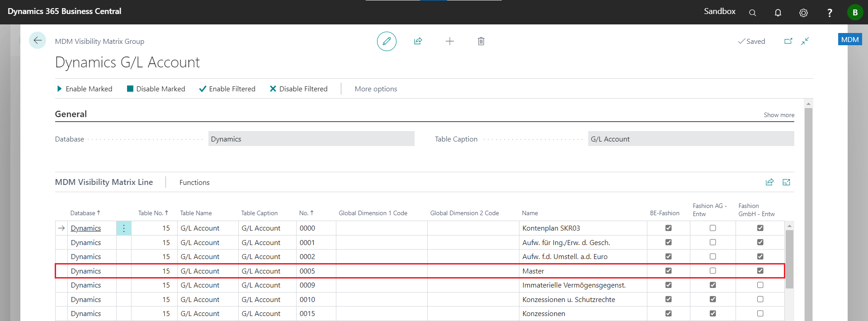Sort by Database column header

pos(85,213)
